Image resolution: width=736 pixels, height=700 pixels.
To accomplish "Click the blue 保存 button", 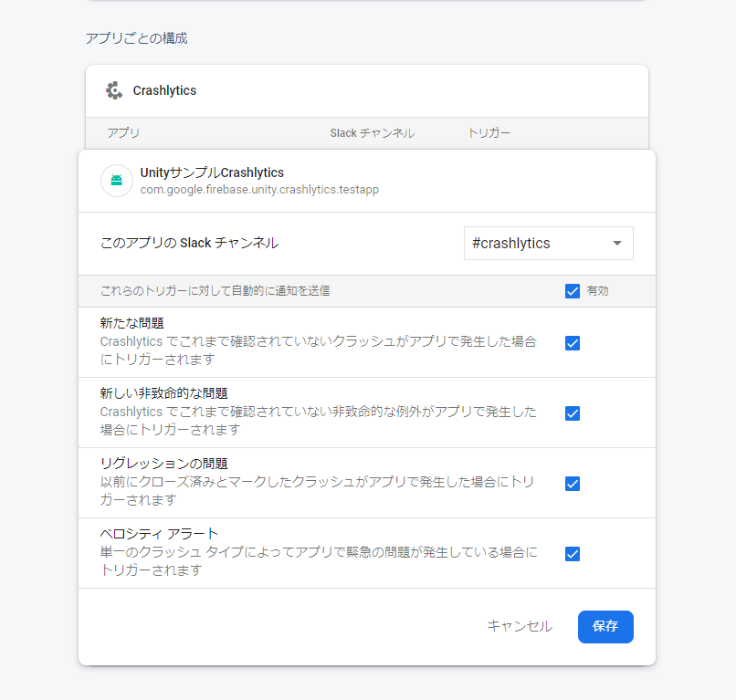I will point(605,627).
